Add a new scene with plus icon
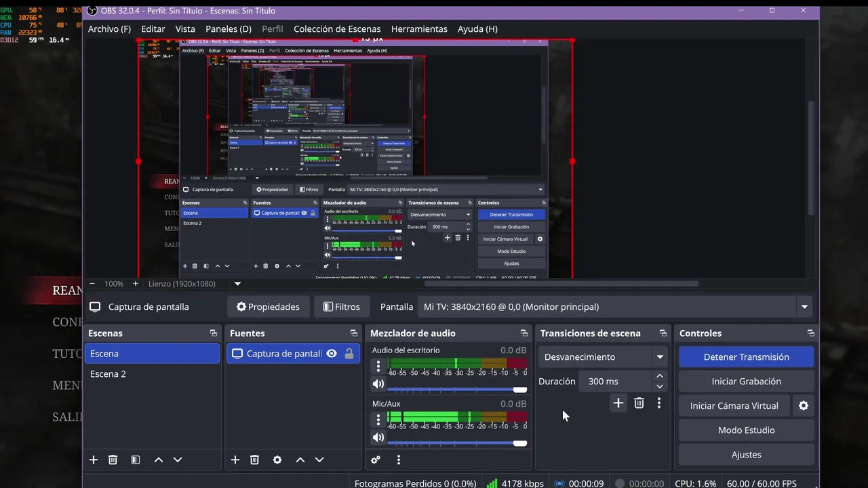The height and width of the screenshot is (488, 868). (x=94, y=460)
